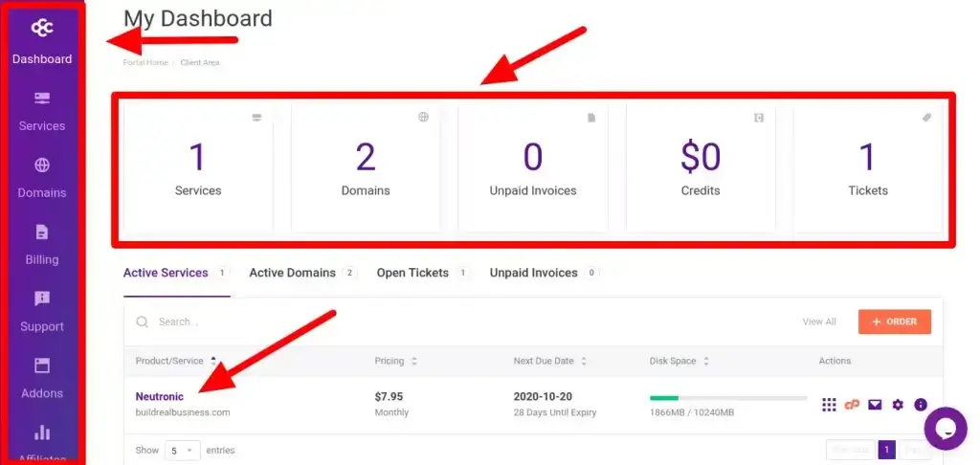Viewport: 980px width, 465px height.
Task: Click the gear settings action icon
Action: [x=898, y=405]
